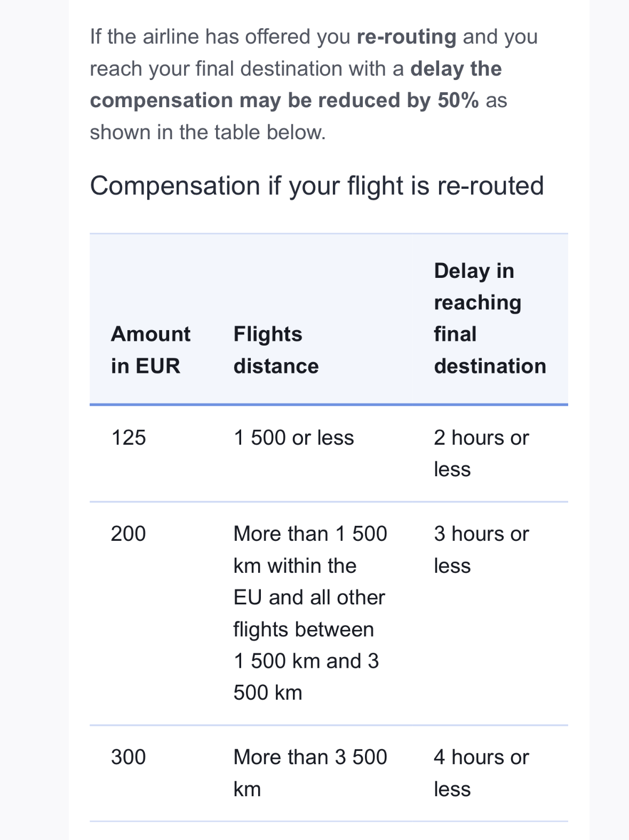Tap the 'Flights distance' column header
Image resolution: width=629 pixels, height=840 pixels.
(276, 350)
